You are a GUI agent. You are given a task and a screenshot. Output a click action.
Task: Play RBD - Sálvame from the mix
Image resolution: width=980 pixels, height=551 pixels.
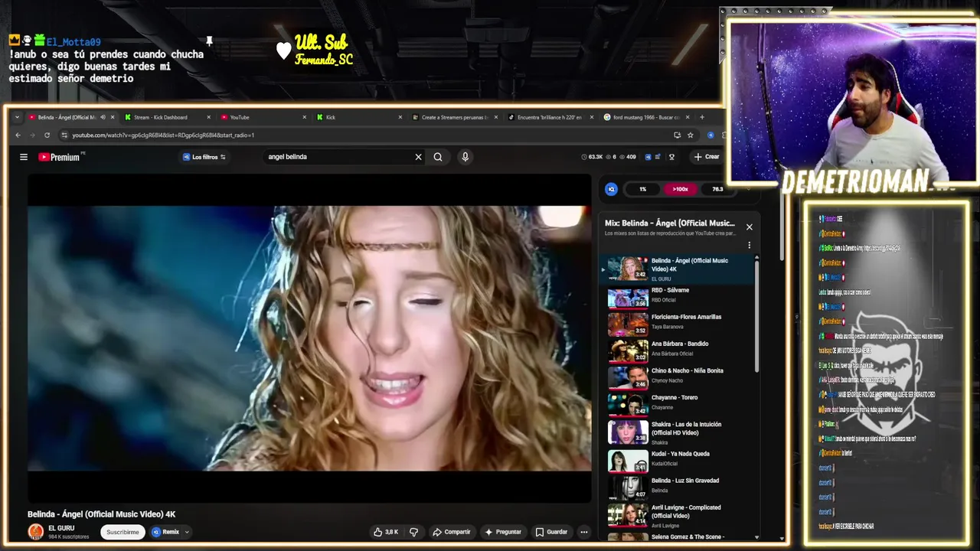tap(678, 297)
